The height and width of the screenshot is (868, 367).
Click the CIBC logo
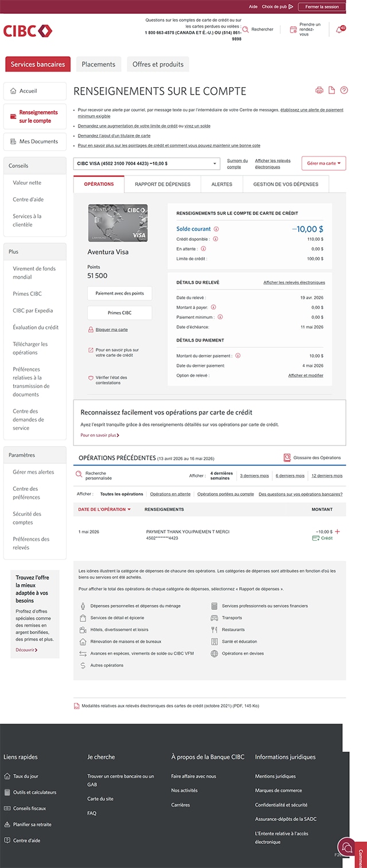coord(28,31)
